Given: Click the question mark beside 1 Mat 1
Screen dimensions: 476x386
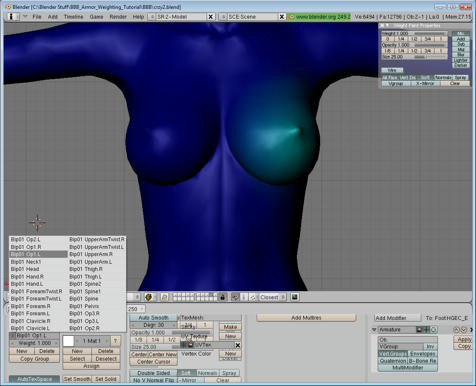Looking at the screenshot, I should coord(115,341).
